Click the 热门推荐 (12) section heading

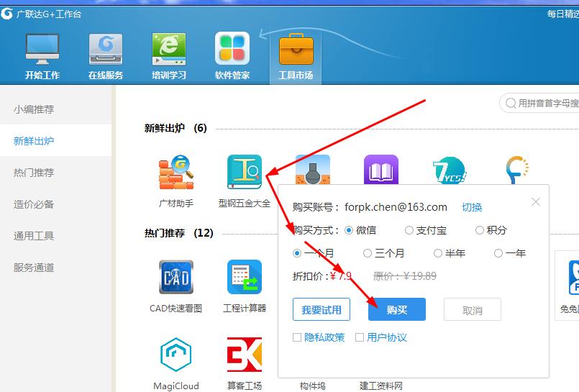pyautogui.click(x=178, y=233)
